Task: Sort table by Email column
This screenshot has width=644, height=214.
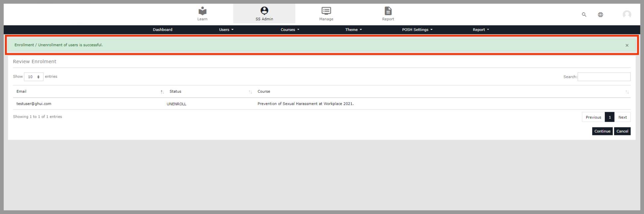Action: (22, 92)
